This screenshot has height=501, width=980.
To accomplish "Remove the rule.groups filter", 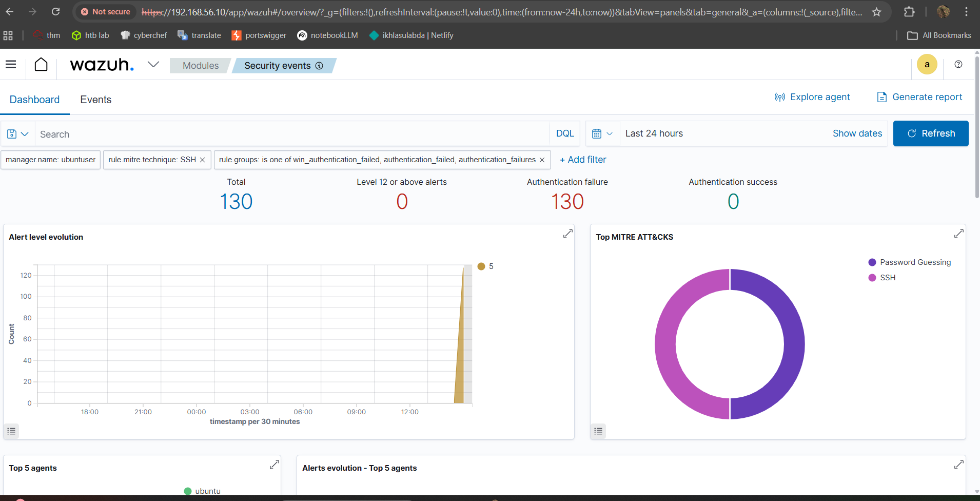I will 542,160.
